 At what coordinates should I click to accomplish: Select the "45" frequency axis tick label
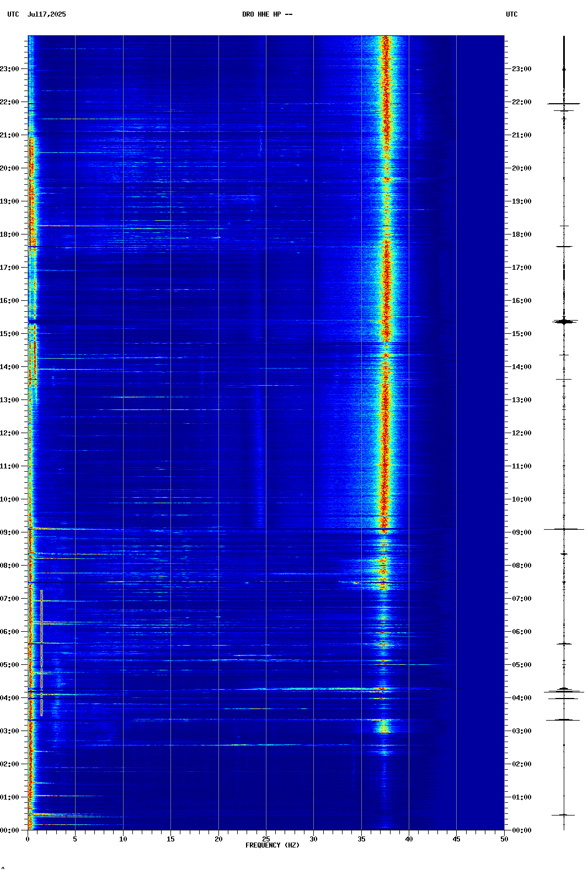(456, 839)
